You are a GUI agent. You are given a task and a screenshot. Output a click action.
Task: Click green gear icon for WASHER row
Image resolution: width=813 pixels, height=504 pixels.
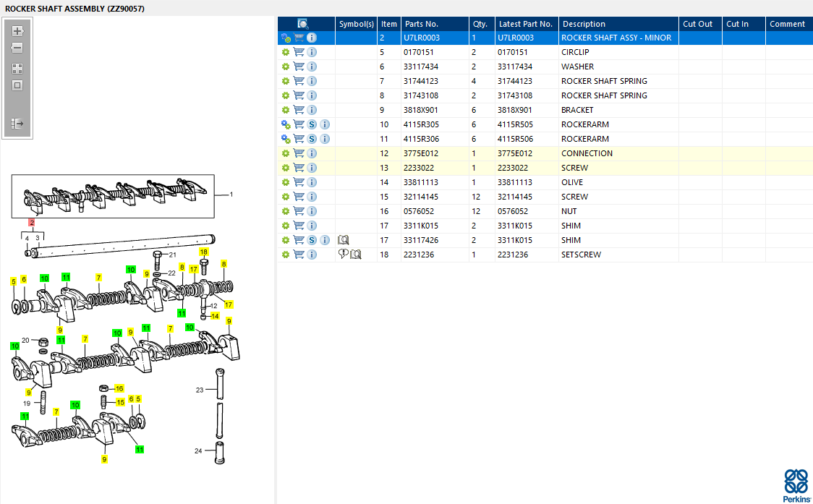286,67
